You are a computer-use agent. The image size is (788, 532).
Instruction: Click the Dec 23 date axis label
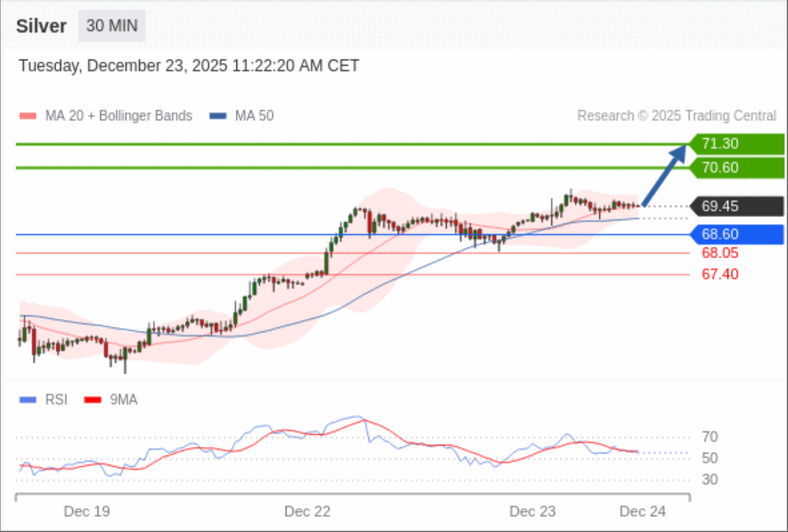[x=532, y=511]
